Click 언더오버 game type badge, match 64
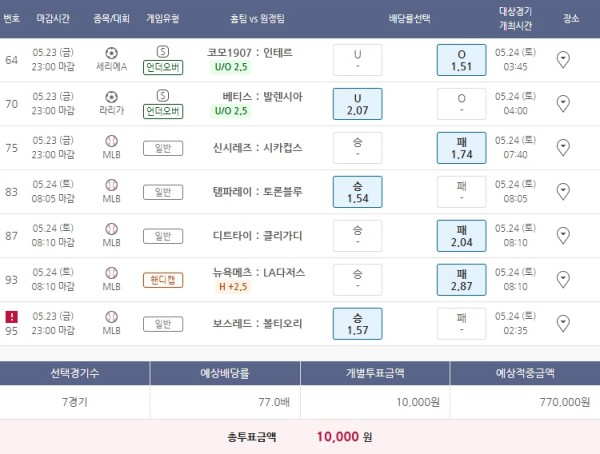600x454 pixels. [163, 68]
